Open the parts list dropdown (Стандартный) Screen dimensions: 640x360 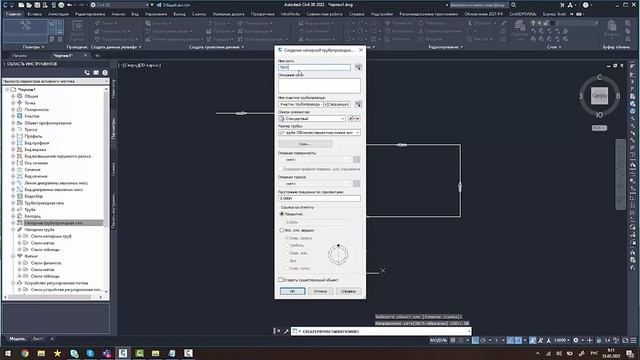pyautogui.click(x=312, y=118)
